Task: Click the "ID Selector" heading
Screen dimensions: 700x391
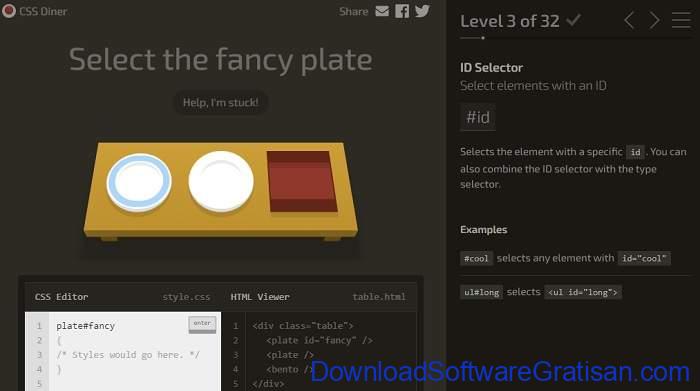Action: (x=492, y=67)
